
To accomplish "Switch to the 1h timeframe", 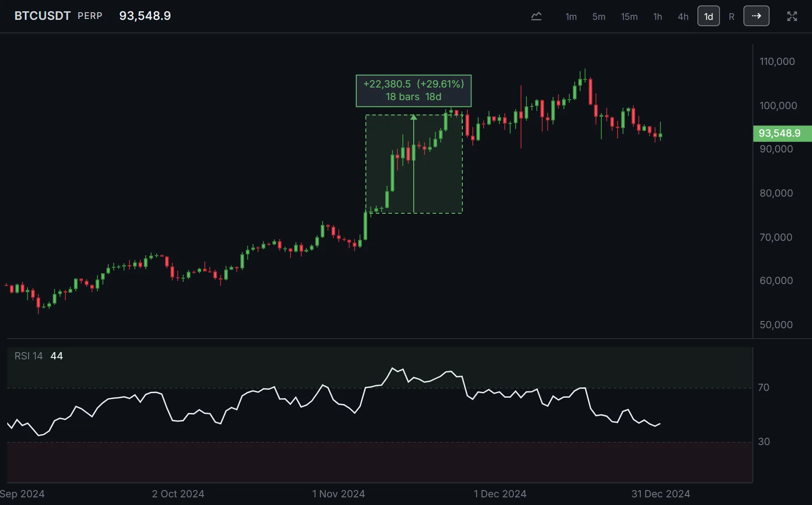I will pyautogui.click(x=658, y=17).
